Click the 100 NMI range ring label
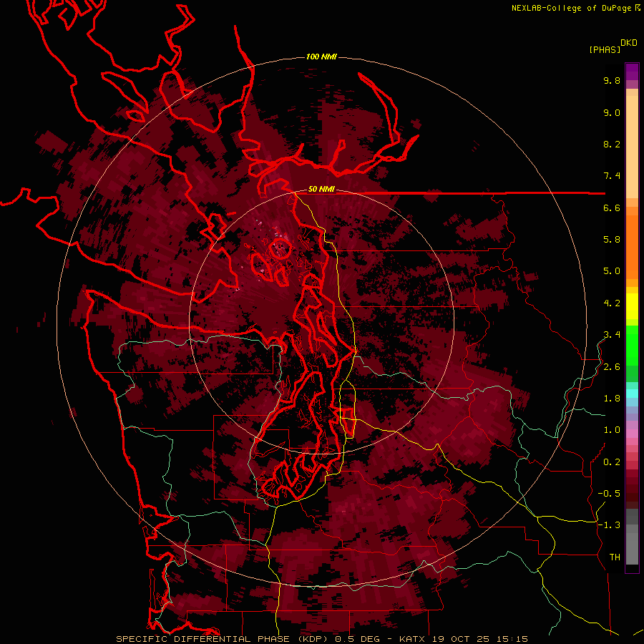This screenshot has width=644, height=644. (321, 57)
